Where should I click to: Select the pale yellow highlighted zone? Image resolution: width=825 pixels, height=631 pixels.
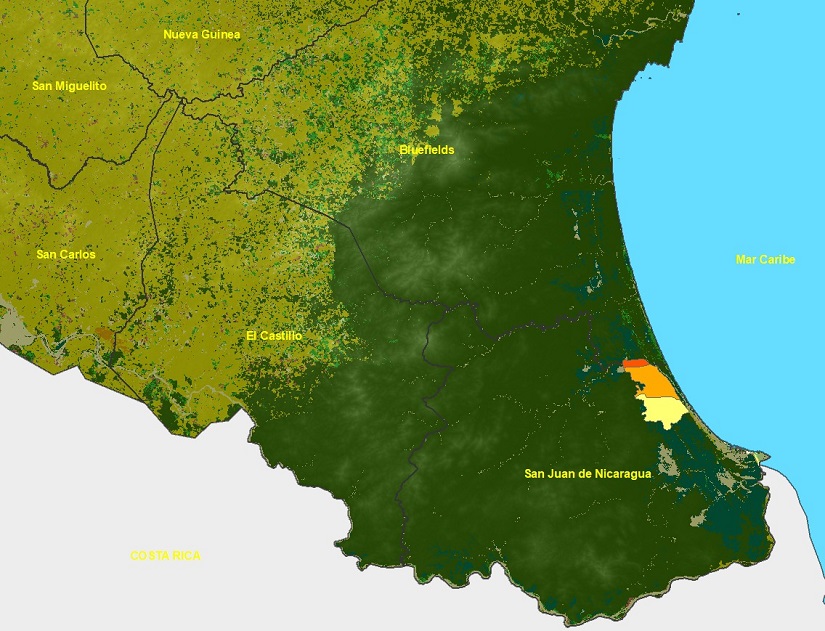click(x=661, y=411)
